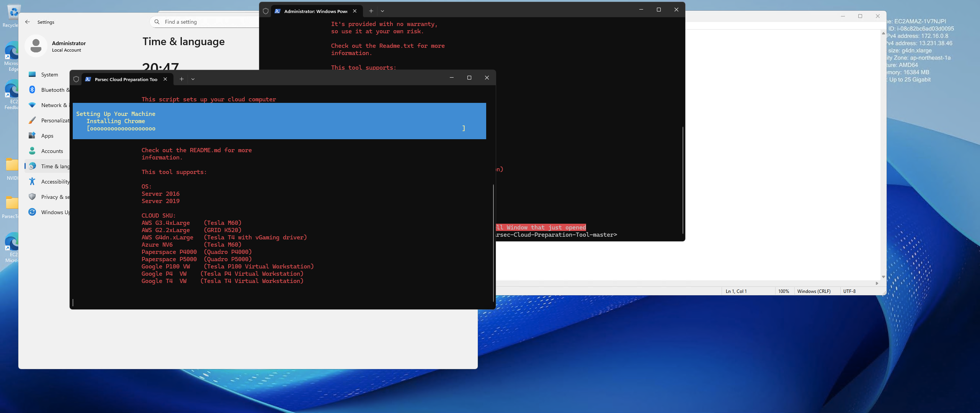Click the System icon in Settings sidebar
Image resolution: width=980 pixels, height=413 pixels.
click(x=32, y=75)
